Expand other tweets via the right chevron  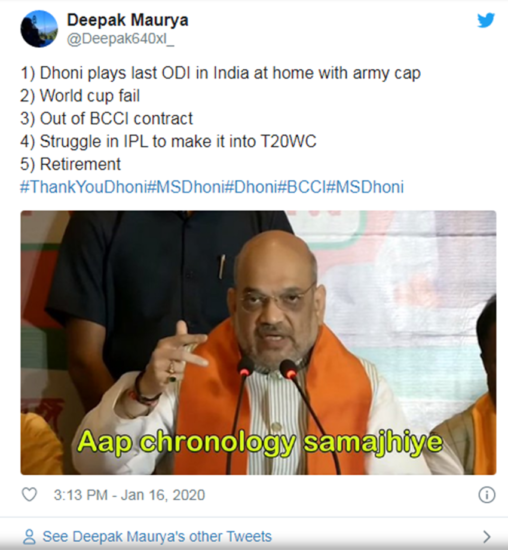487,537
